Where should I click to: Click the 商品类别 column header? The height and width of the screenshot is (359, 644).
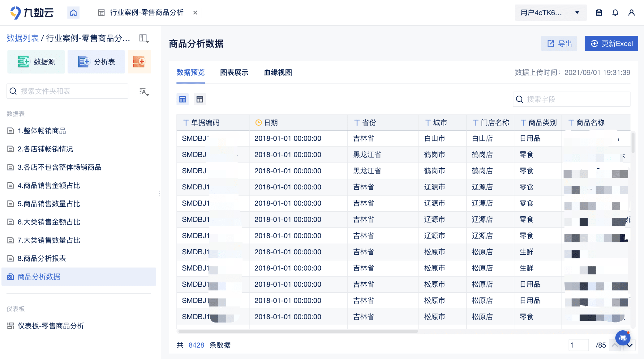pos(538,123)
